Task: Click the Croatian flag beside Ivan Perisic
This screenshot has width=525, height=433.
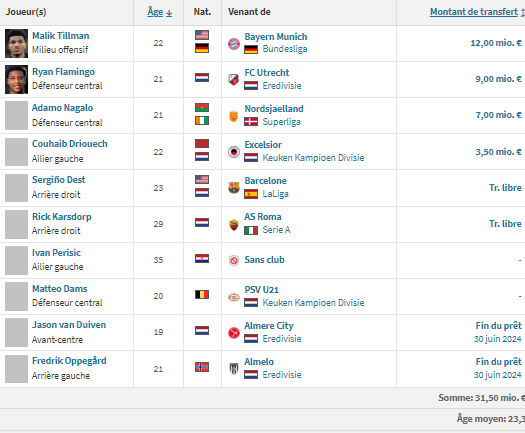Action: coord(202,259)
